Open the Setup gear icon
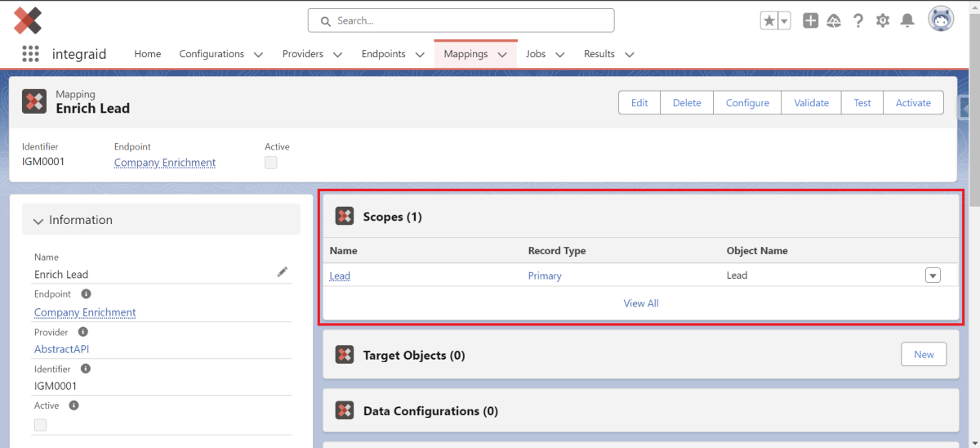This screenshot has width=980, height=448. point(883,21)
